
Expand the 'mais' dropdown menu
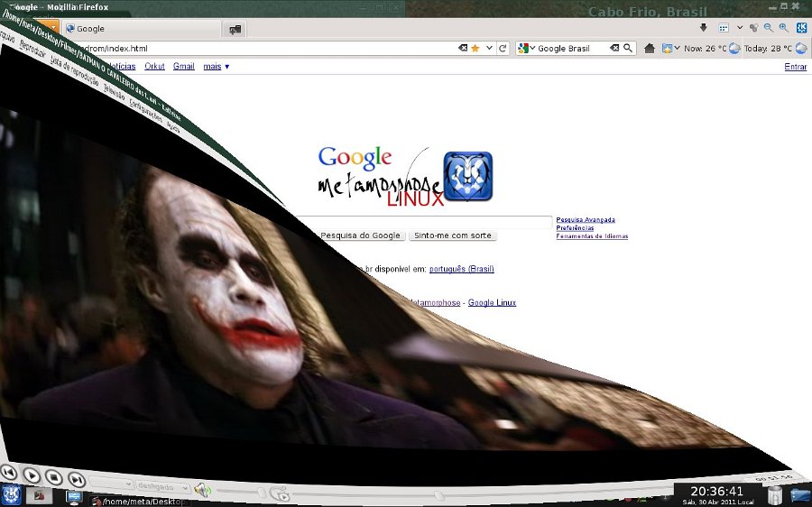[217, 66]
